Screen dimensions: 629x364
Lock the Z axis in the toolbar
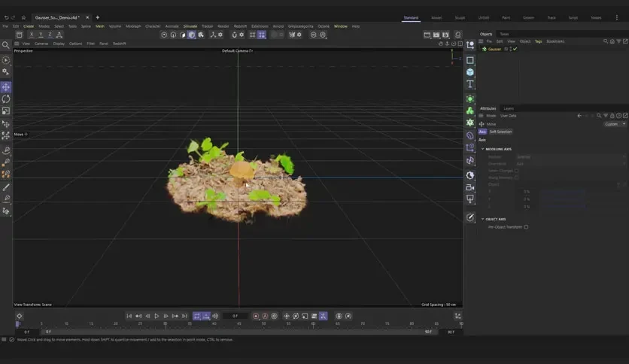(50, 35)
